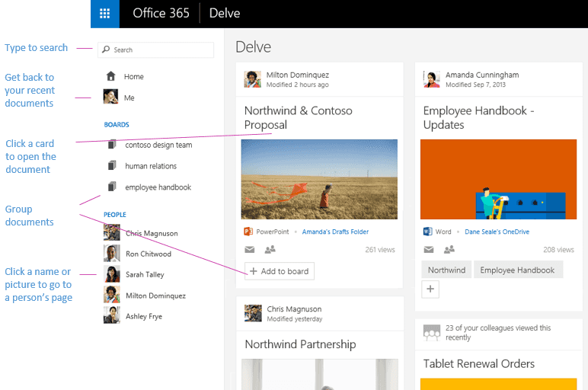Click the Delve page heading
Viewport: 588px width, 390px height.
(253, 47)
